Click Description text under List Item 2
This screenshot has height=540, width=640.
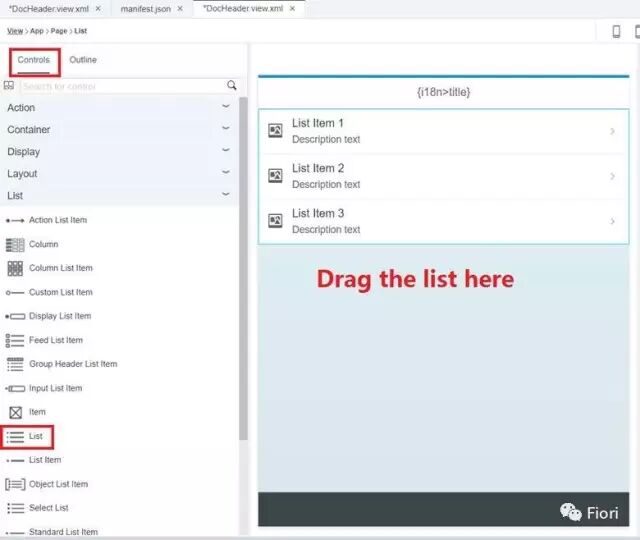(326, 184)
